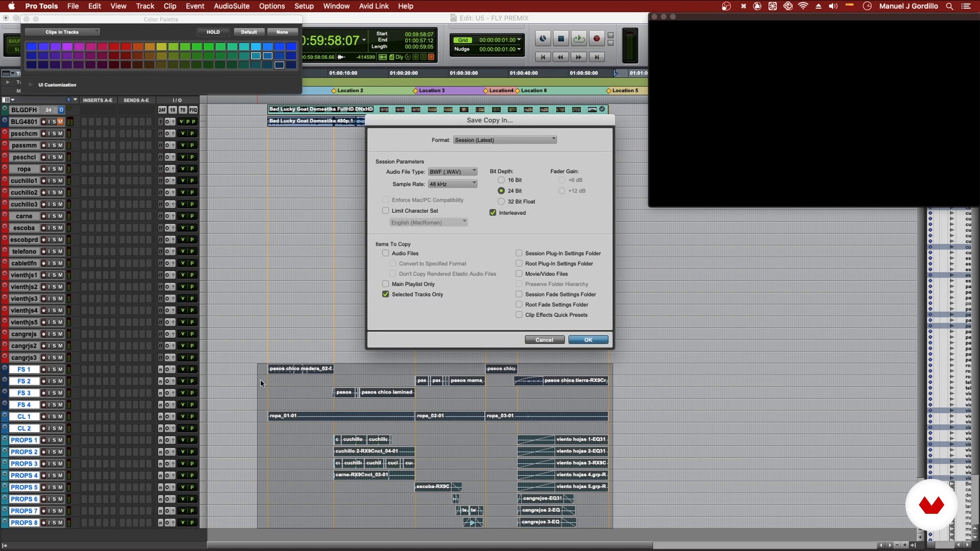Click None button in Color Palette
980x551 pixels.
(282, 32)
